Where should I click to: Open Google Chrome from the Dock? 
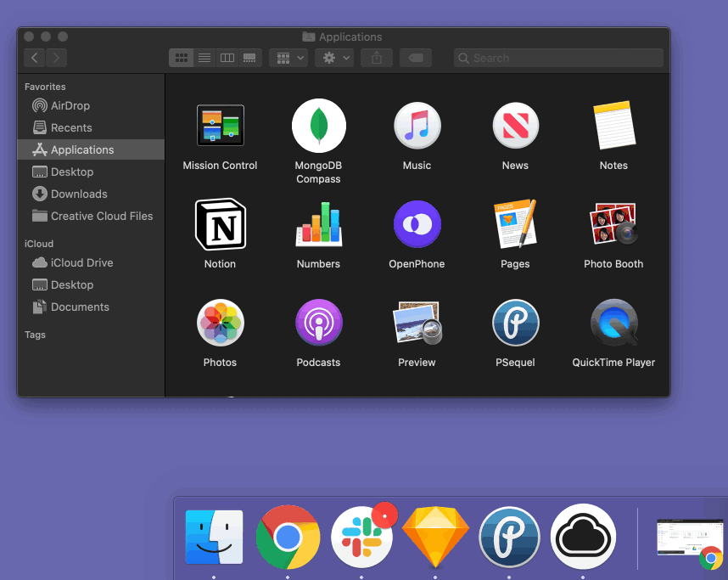pos(288,538)
